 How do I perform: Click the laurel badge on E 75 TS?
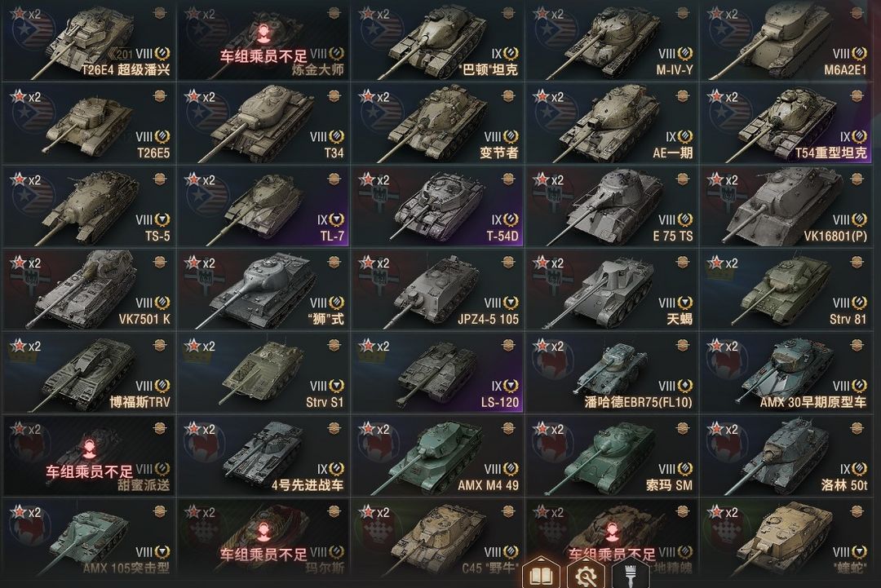click(685, 219)
